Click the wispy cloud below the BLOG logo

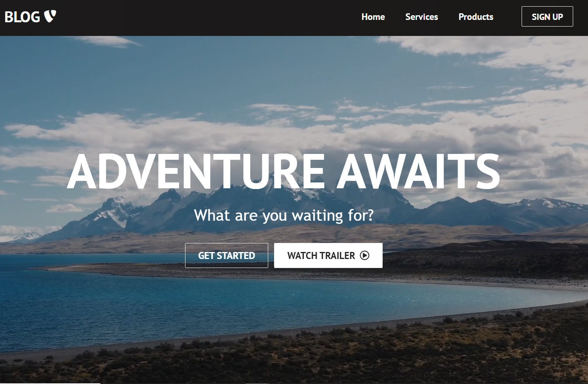105,41
